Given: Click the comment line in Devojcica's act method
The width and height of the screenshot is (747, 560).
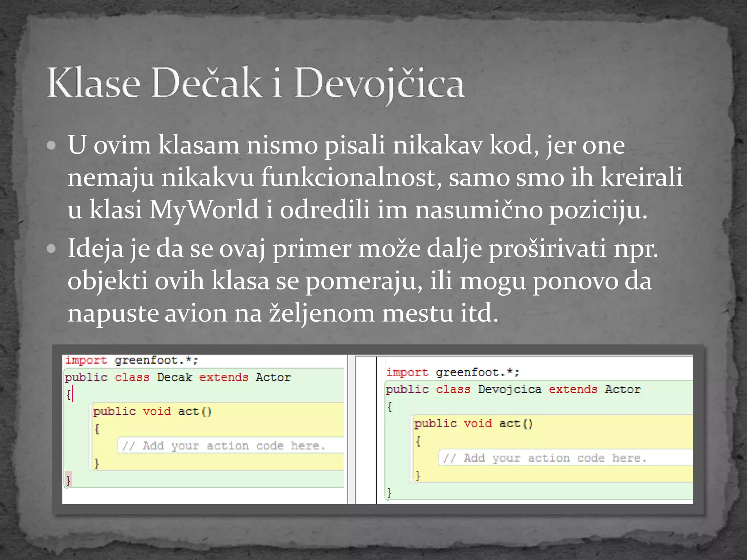Looking at the screenshot, I should 544,458.
